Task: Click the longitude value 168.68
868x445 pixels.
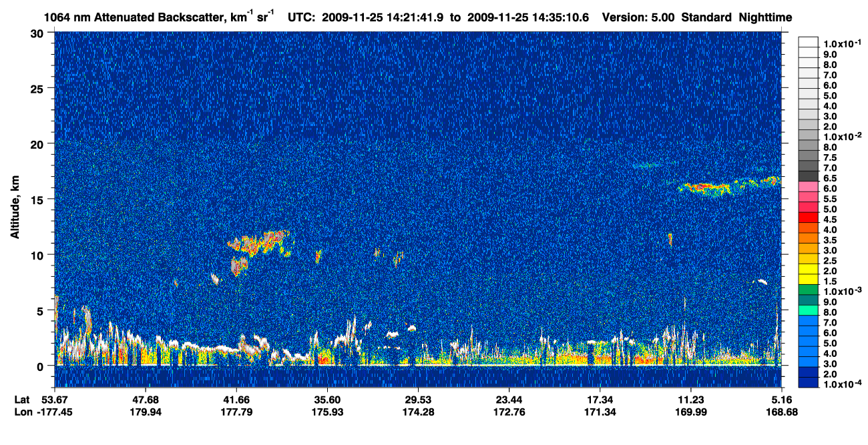Action: coord(781,412)
